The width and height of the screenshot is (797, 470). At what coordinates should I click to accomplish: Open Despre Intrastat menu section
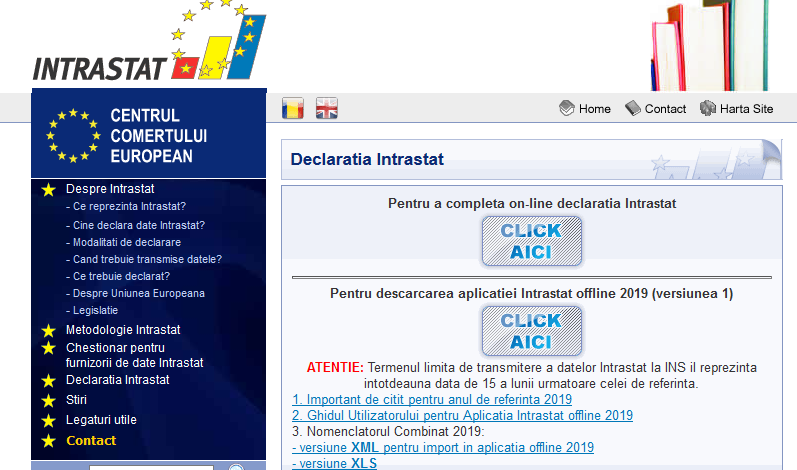click(x=110, y=189)
